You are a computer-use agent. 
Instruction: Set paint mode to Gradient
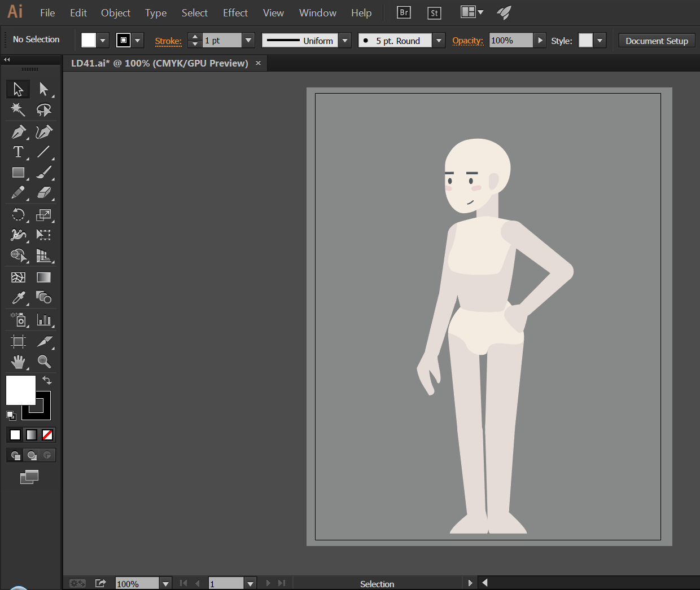tap(32, 435)
